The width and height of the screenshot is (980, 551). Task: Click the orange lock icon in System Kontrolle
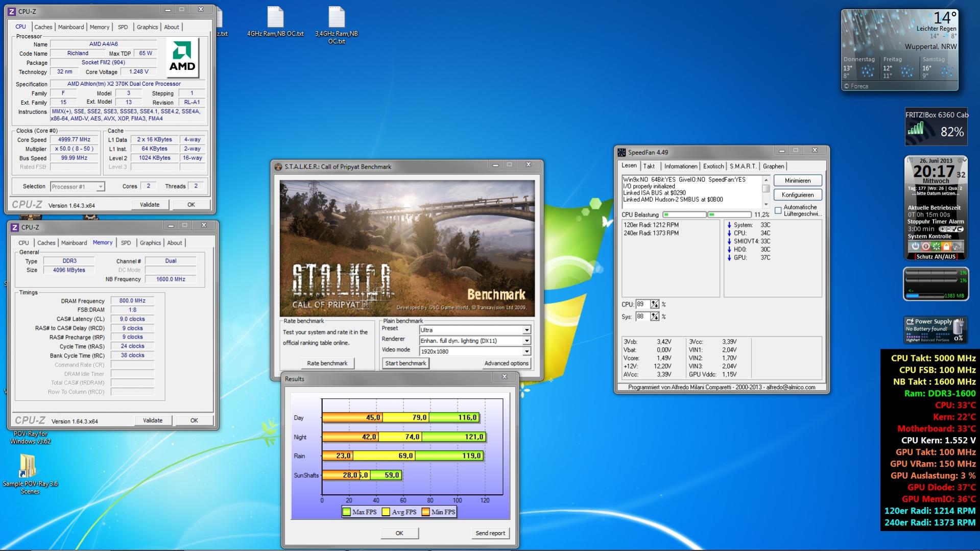[x=946, y=246]
